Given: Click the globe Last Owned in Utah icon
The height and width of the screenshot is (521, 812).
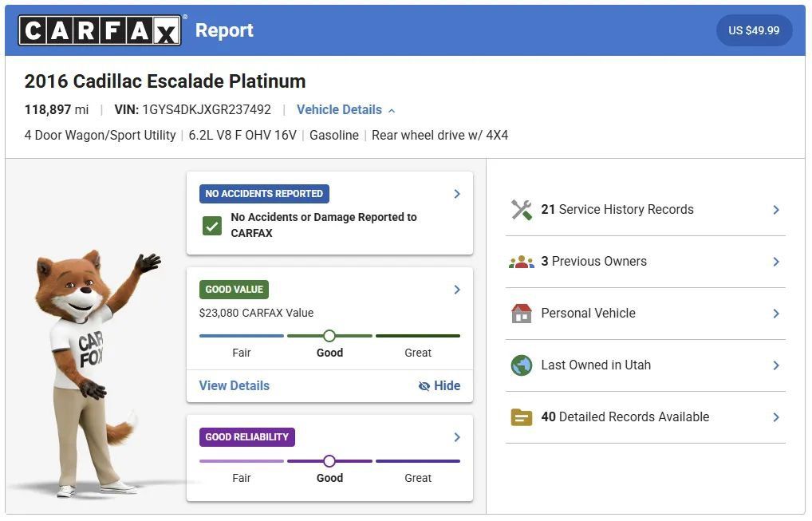Looking at the screenshot, I should point(522,365).
